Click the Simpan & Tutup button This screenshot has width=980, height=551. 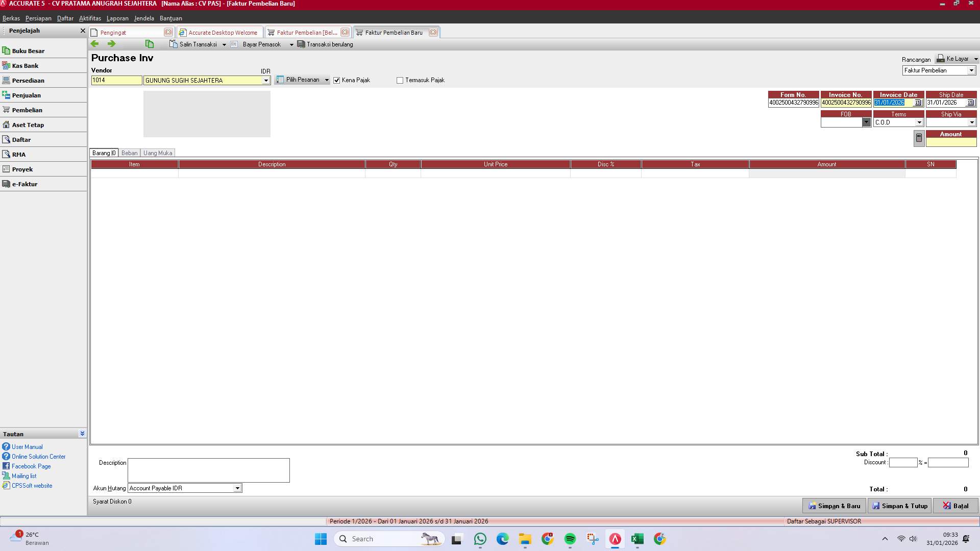click(x=899, y=506)
